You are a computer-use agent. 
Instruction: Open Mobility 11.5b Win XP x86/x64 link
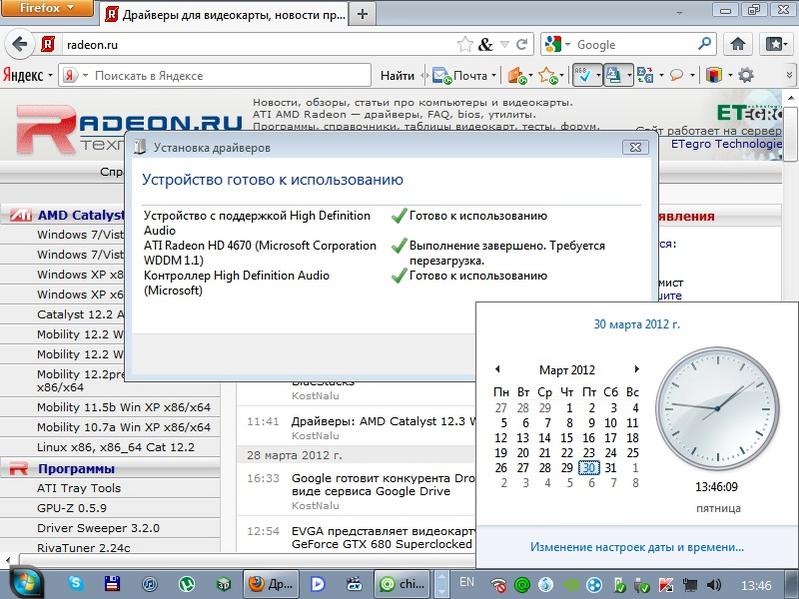pos(123,407)
